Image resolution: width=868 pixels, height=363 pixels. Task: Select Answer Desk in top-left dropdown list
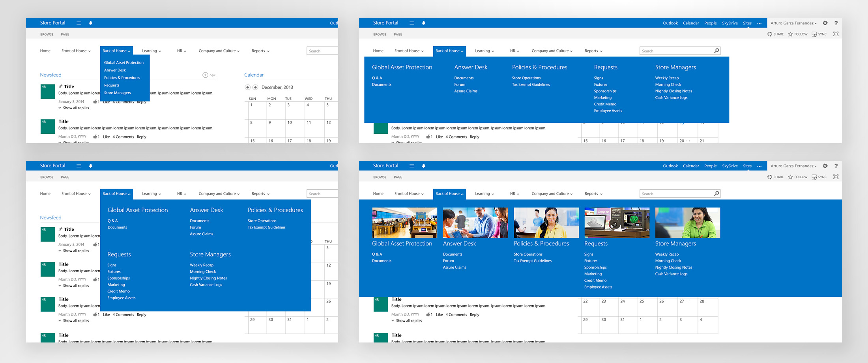point(115,70)
